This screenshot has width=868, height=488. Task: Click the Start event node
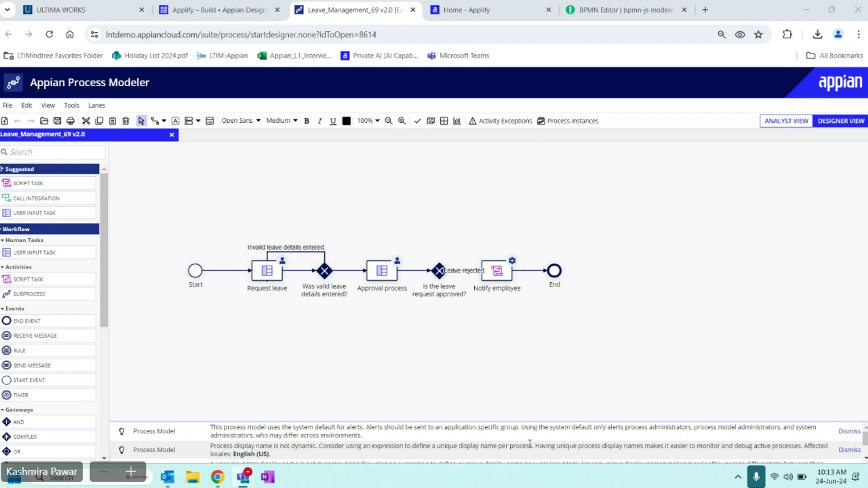click(195, 270)
